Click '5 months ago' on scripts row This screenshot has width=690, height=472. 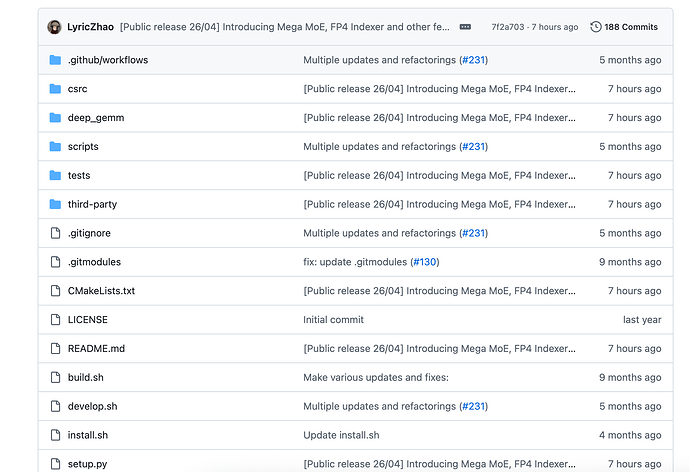click(630, 146)
